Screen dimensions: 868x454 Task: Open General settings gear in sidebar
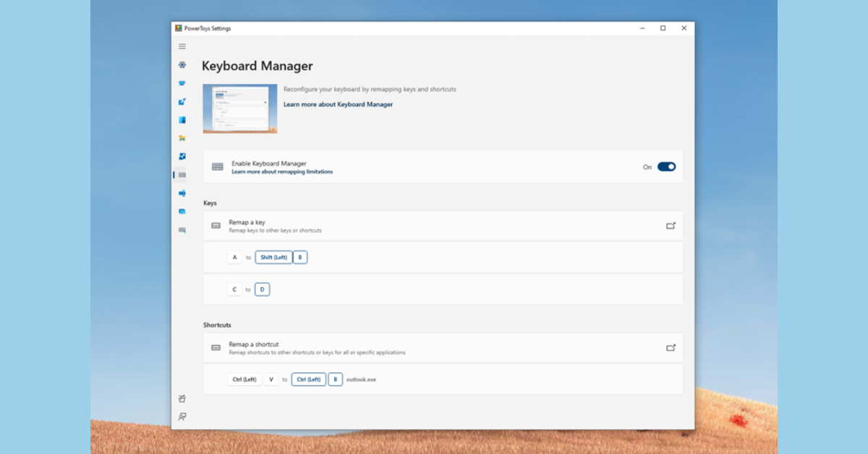coord(182,65)
